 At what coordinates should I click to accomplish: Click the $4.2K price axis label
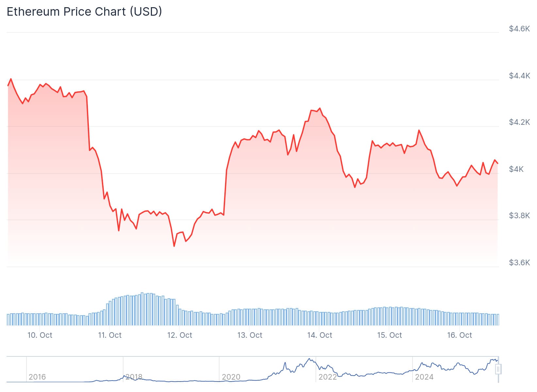pos(519,122)
